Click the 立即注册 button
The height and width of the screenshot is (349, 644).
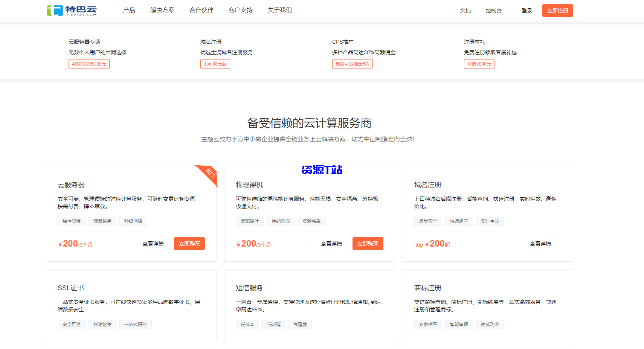coord(557,11)
